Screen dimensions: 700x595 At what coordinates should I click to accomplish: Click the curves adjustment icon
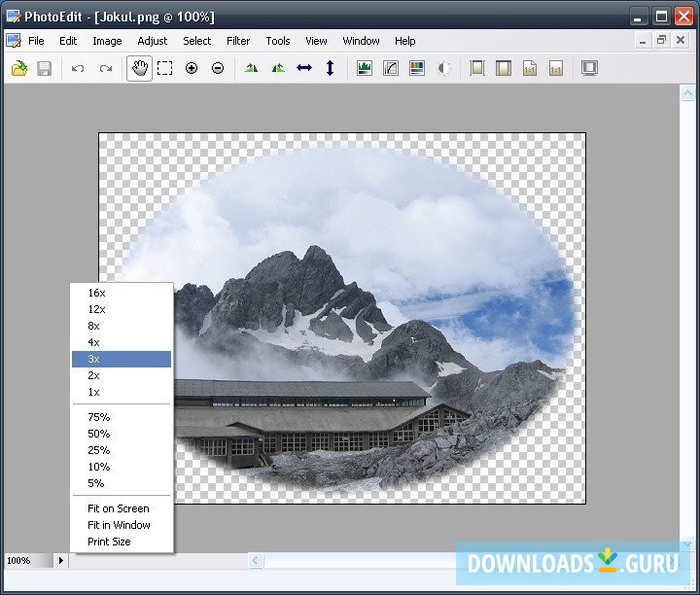391,68
